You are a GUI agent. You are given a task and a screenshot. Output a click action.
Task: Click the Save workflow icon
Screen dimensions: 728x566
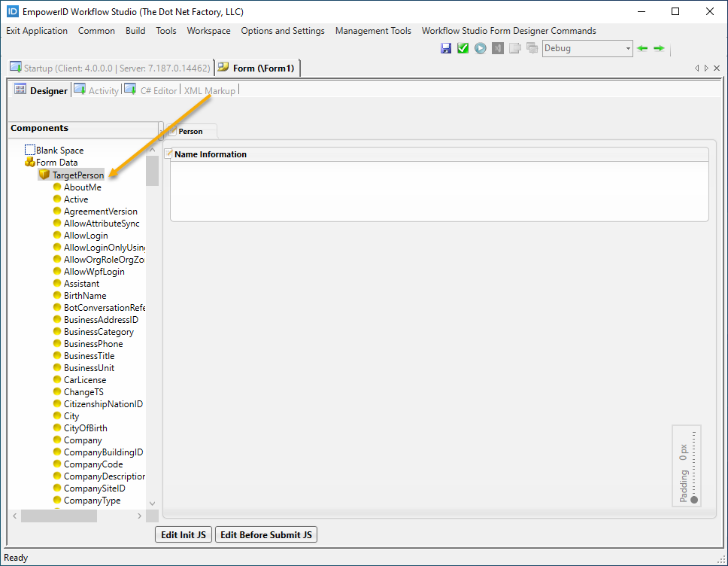[447, 47]
